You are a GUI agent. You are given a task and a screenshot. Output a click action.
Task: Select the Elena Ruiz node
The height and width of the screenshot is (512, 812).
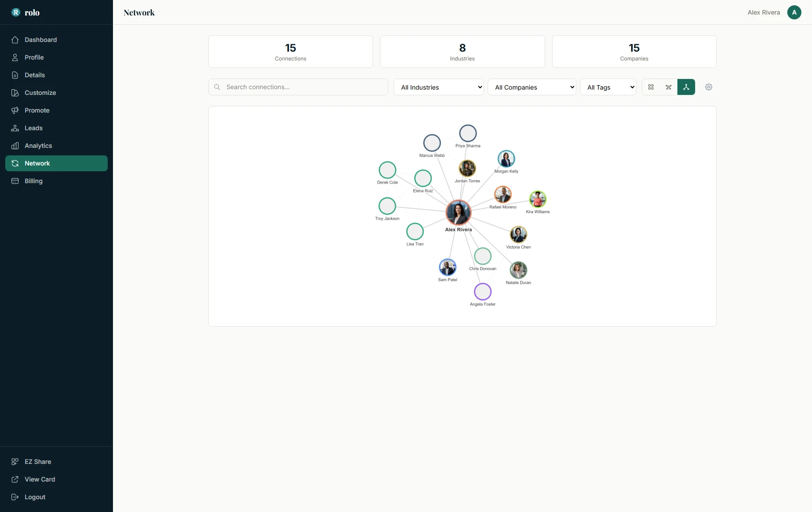click(x=423, y=178)
